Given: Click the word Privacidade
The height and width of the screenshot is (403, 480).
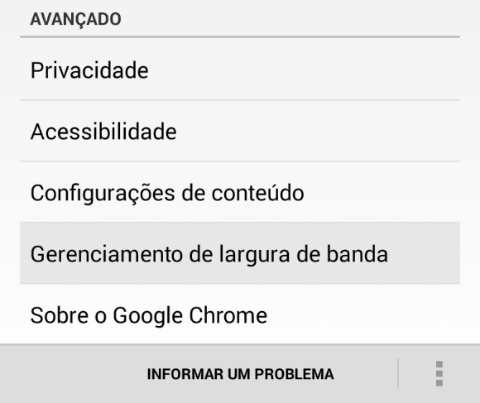Looking at the screenshot, I should [89, 70].
